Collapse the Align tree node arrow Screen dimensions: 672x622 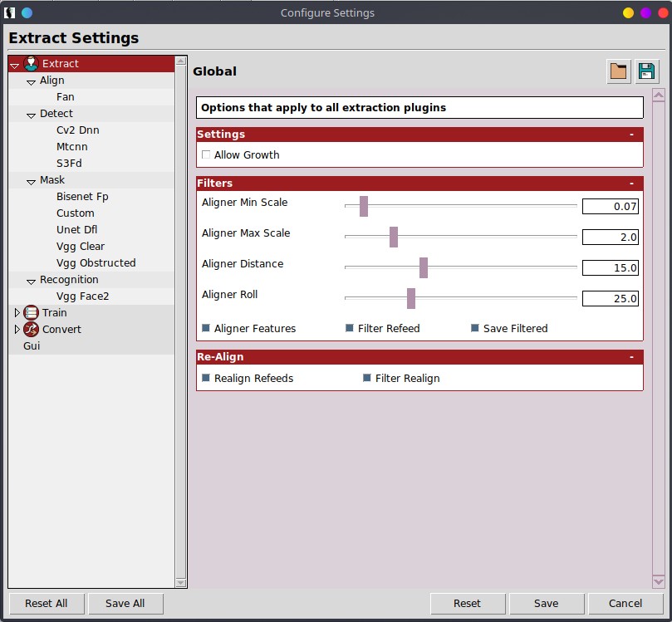(31, 82)
